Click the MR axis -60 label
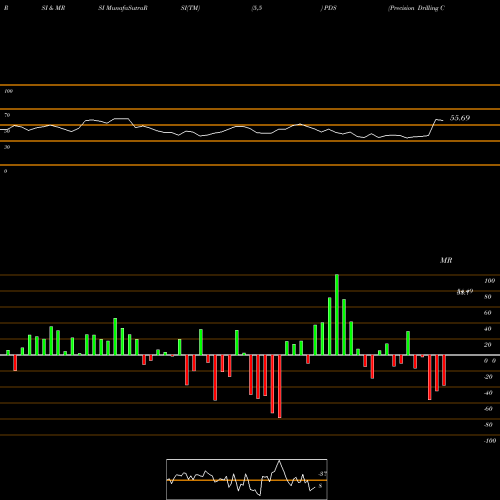This screenshot has height=500, width=500. click(488, 409)
